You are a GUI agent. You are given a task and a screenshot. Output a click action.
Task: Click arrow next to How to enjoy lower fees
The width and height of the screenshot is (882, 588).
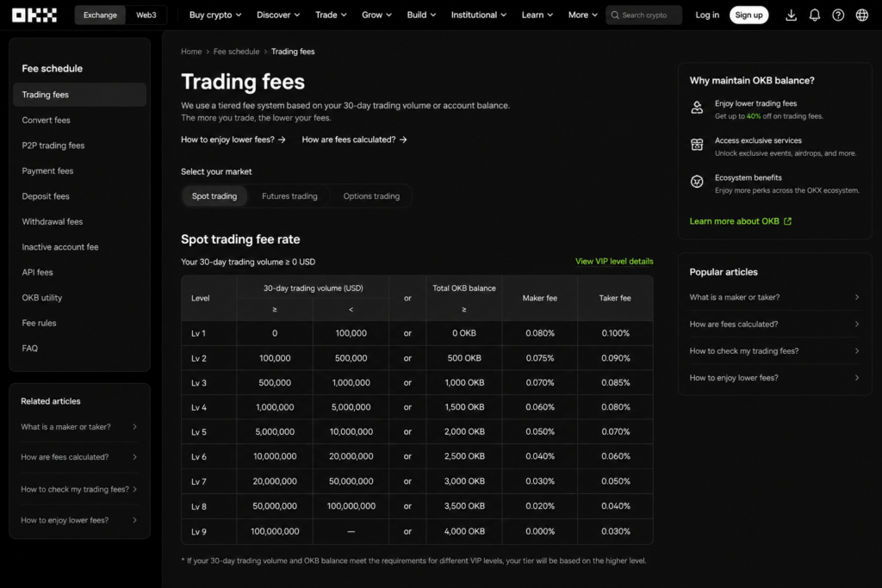tap(282, 139)
